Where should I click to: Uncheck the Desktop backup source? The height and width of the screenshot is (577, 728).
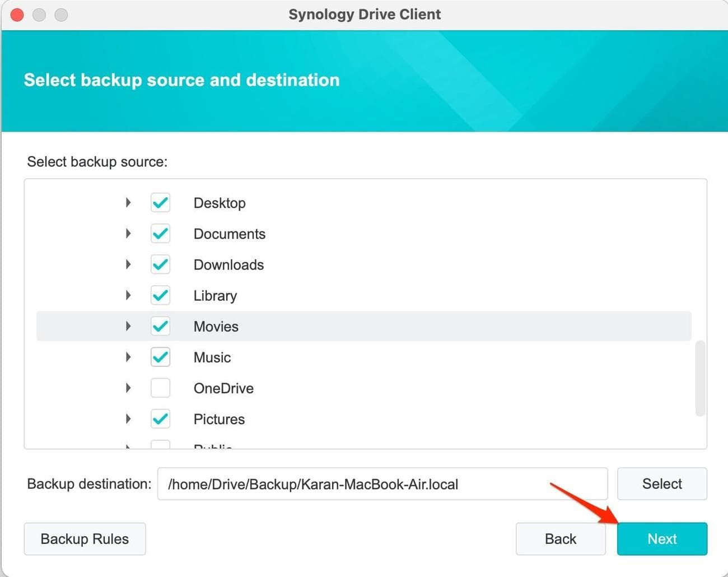pyautogui.click(x=160, y=203)
